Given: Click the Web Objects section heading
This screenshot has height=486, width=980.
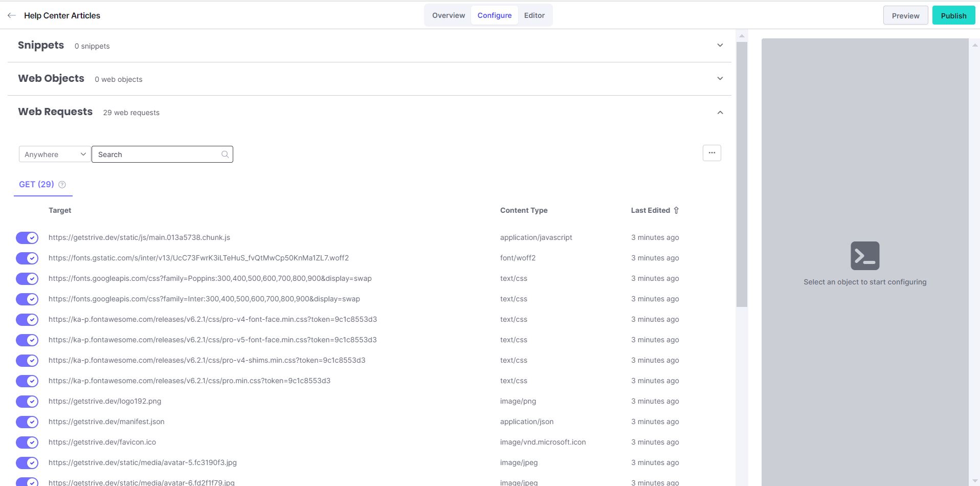Looking at the screenshot, I should point(51,78).
